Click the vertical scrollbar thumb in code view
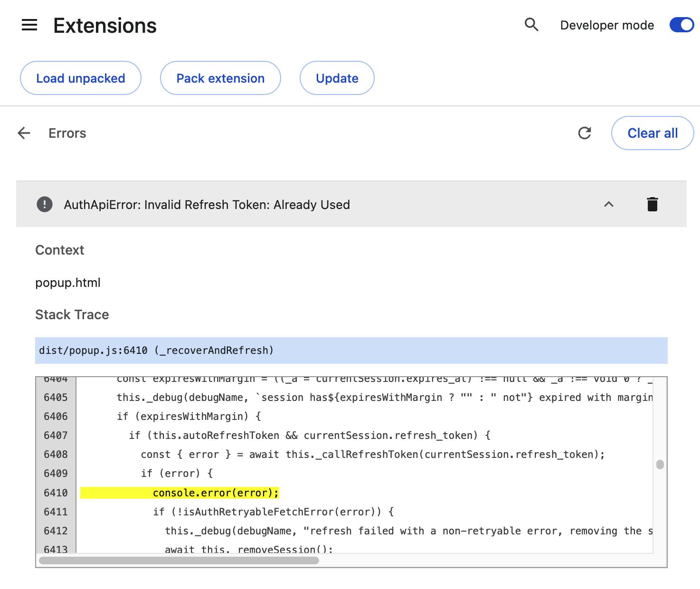This screenshot has height=589, width=700. pos(660,464)
